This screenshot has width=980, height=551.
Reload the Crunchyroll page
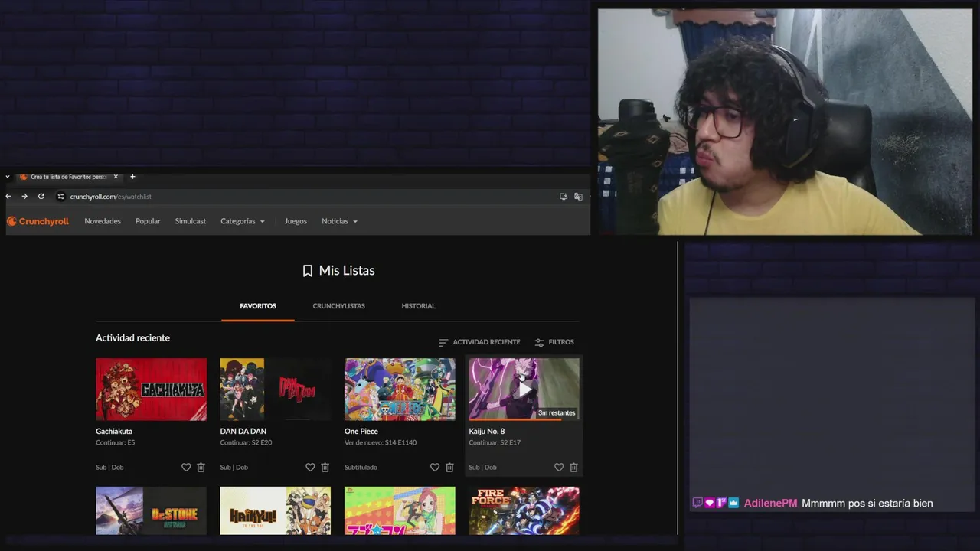point(41,197)
